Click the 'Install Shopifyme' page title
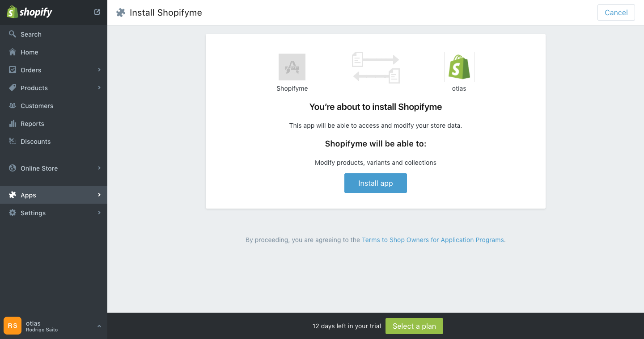Viewport: 644px width, 339px height. coord(166,13)
